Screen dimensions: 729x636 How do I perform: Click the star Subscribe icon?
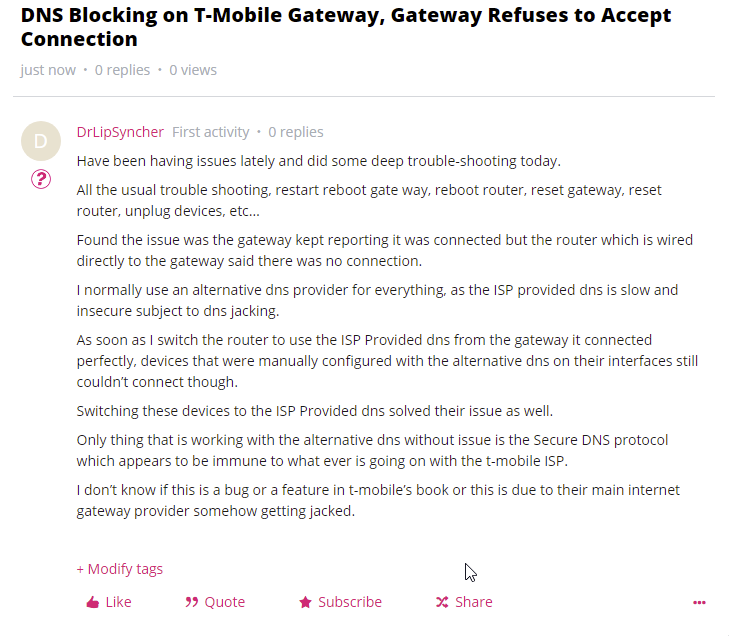(305, 603)
